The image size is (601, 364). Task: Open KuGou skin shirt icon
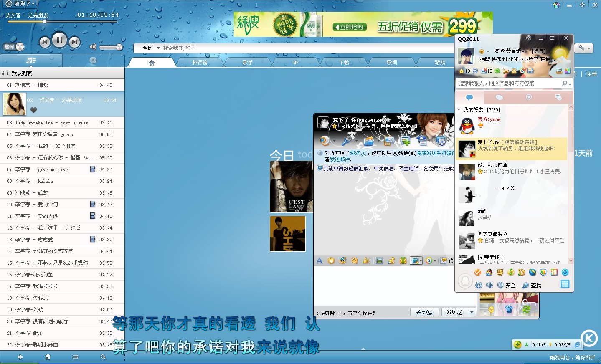click(556, 5)
